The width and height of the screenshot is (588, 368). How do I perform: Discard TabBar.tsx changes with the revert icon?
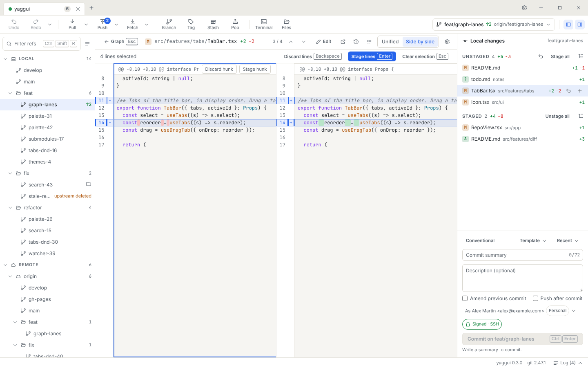(x=568, y=91)
